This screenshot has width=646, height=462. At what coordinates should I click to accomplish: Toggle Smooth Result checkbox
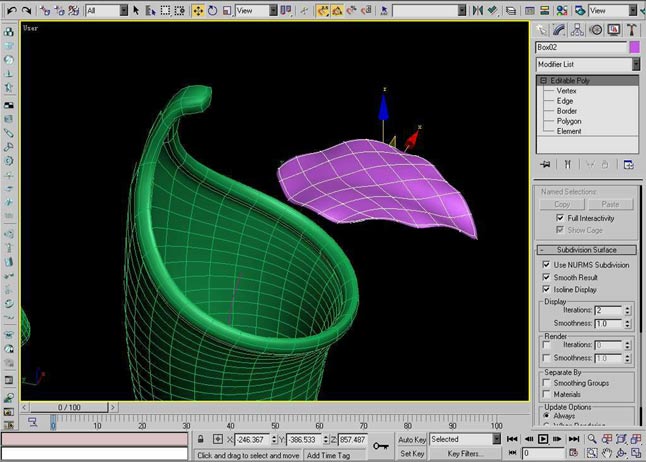[546, 277]
